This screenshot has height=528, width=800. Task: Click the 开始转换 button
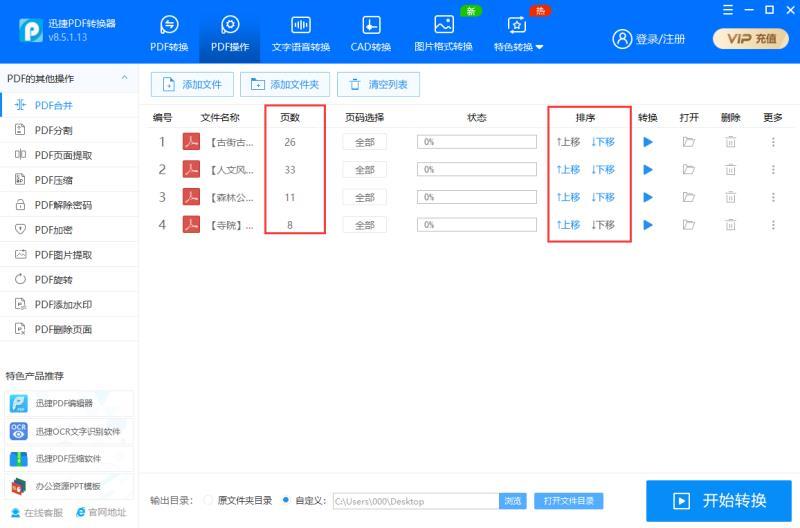[x=718, y=501]
